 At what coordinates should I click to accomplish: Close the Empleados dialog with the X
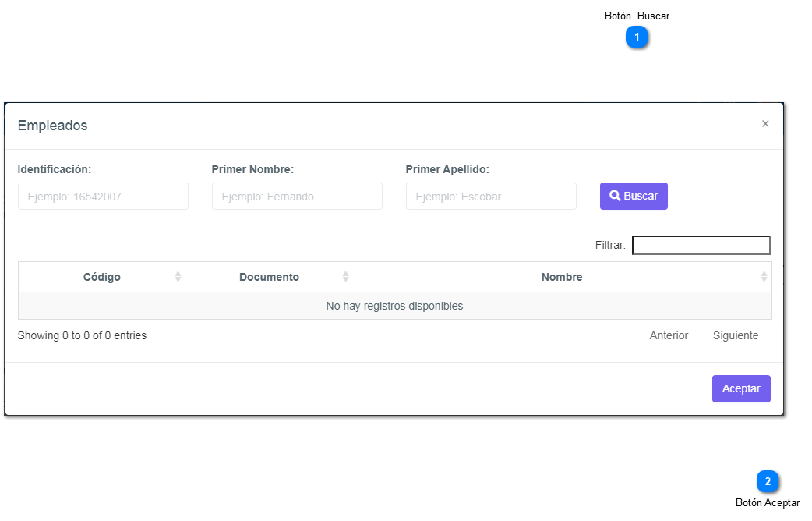pos(765,124)
